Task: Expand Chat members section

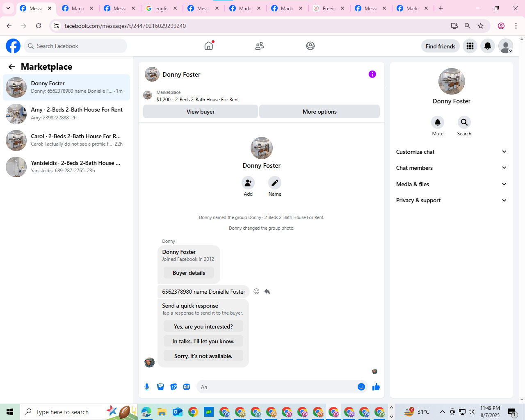Action: click(x=451, y=168)
